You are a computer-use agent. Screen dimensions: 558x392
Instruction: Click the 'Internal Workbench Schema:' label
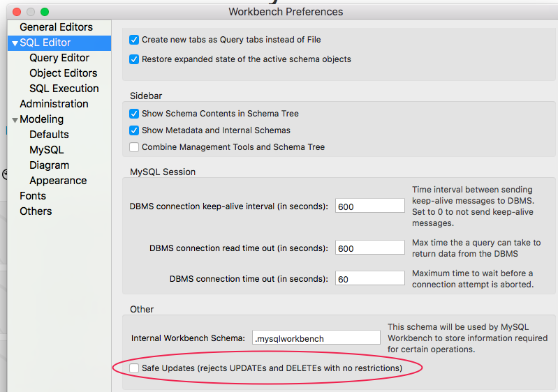(189, 338)
